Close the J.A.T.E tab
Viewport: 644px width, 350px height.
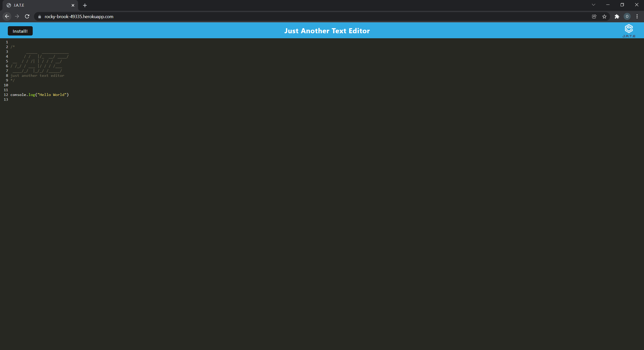click(x=73, y=5)
